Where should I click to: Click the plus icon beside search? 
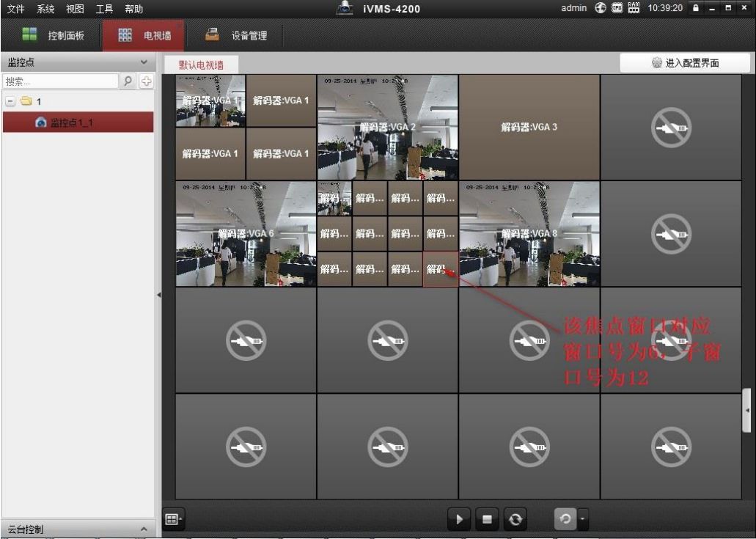click(x=147, y=81)
